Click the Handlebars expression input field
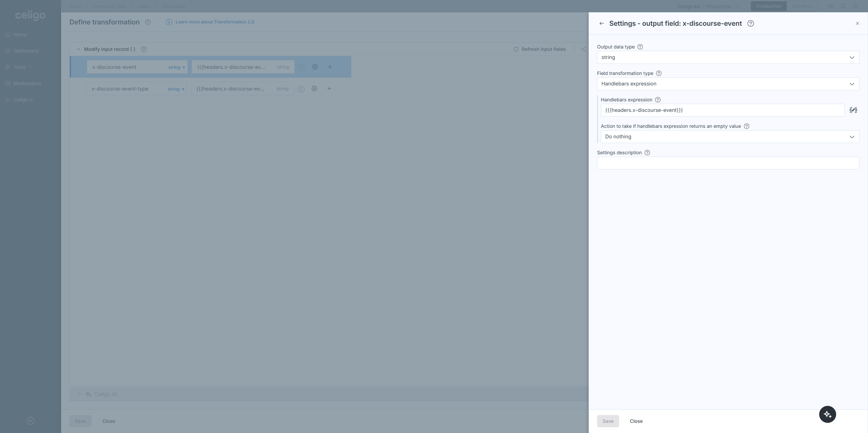Screen dimensions: 868x433 [722, 110]
